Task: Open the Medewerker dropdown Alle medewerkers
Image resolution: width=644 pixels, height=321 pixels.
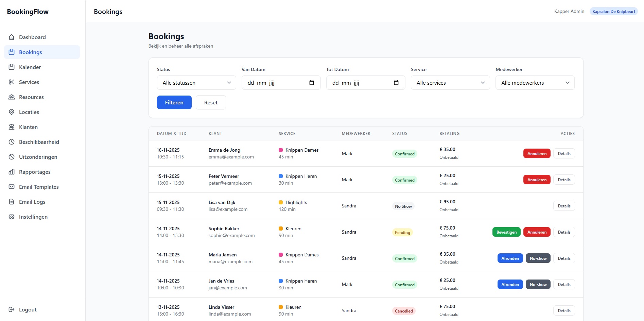Action: tap(535, 83)
